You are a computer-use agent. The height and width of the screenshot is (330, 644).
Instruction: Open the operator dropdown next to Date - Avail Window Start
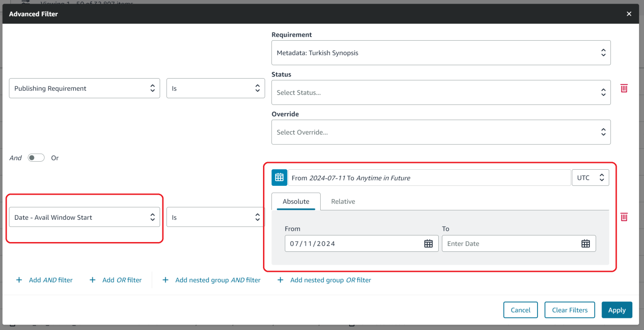pos(216,217)
